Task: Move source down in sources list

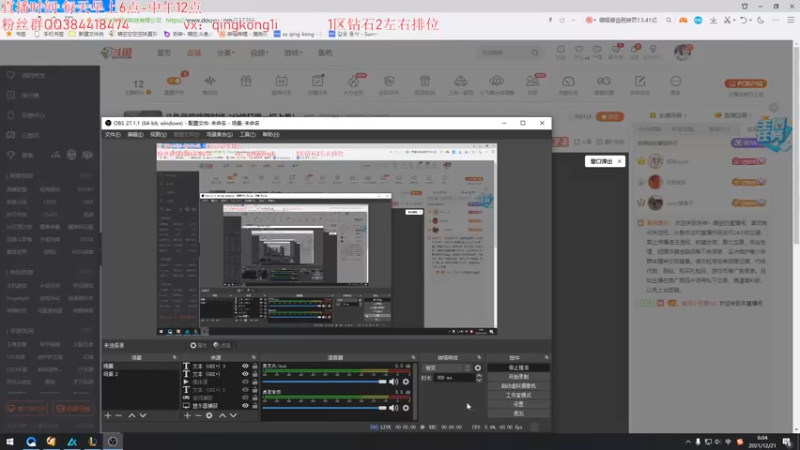Action: coord(233,416)
